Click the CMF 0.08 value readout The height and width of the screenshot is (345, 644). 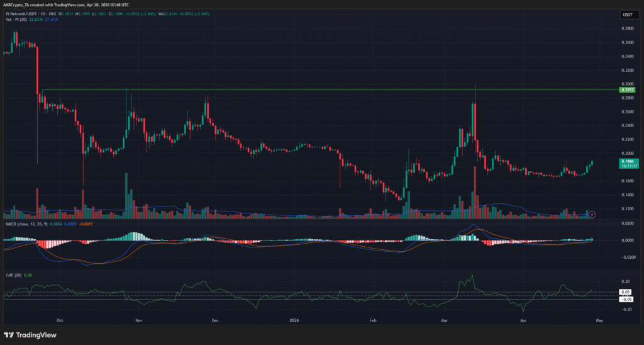point(28,275)
